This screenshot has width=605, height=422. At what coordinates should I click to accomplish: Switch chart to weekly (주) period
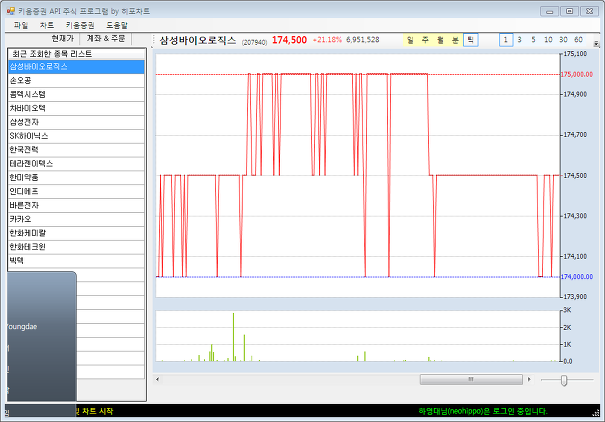tap(425, 40)
